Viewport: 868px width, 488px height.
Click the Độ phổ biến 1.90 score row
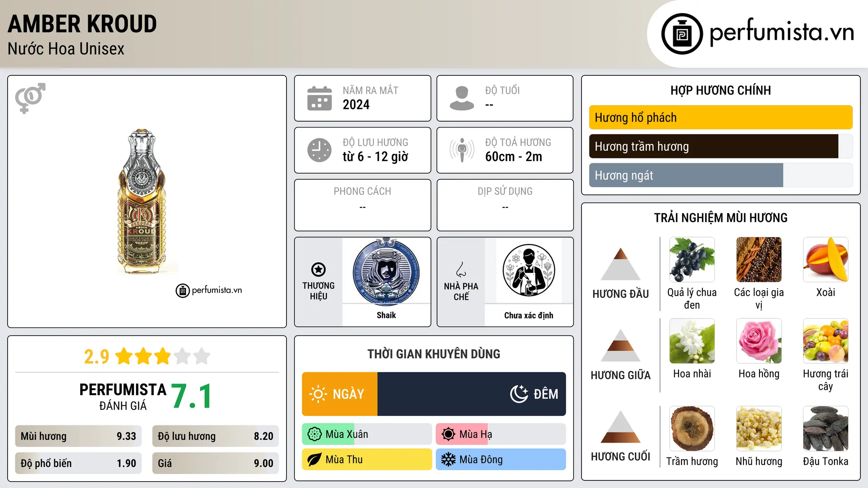point(78,463)
